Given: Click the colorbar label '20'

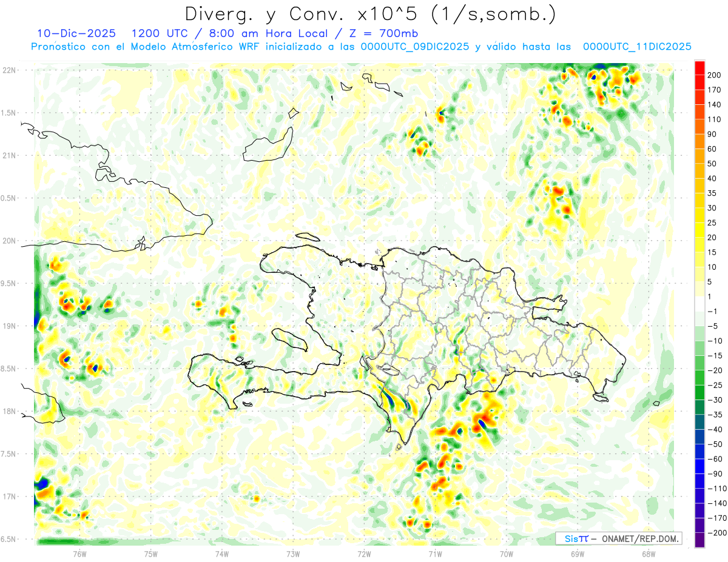Looking at the screenshot, I should coord(713,237).
